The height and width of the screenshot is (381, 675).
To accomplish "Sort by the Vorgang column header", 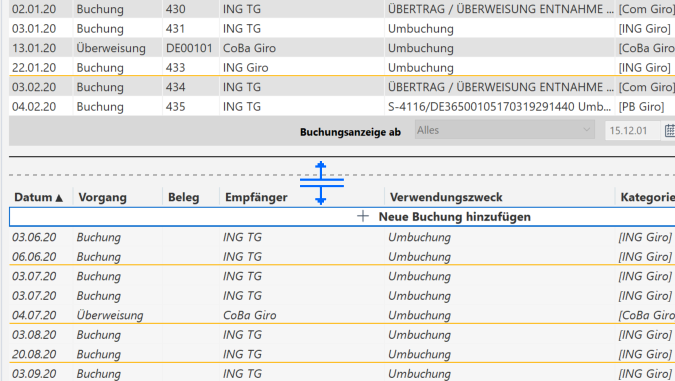I will pyautogui.click(x=102, y=197).
